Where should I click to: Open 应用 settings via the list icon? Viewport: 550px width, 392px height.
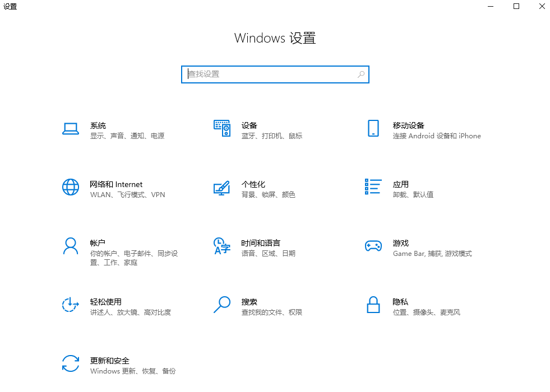(x=373, y=186)
